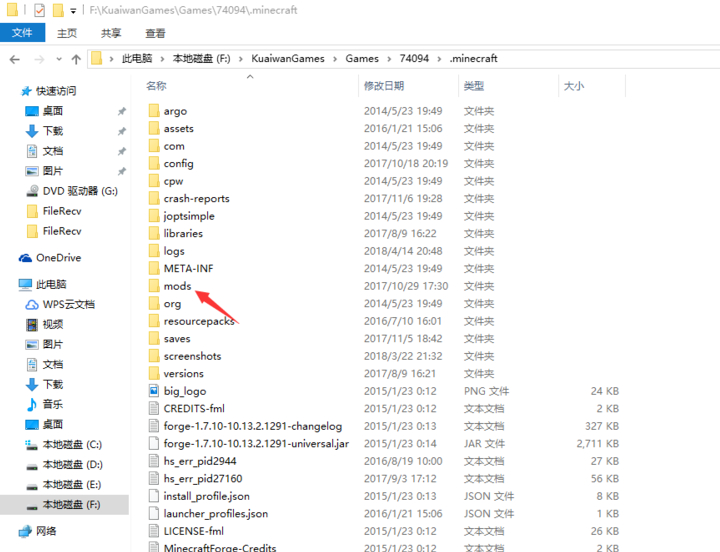Click the properties checkmark icon in title bar
The width and height of the screenshot is (720, 552).
39,10
